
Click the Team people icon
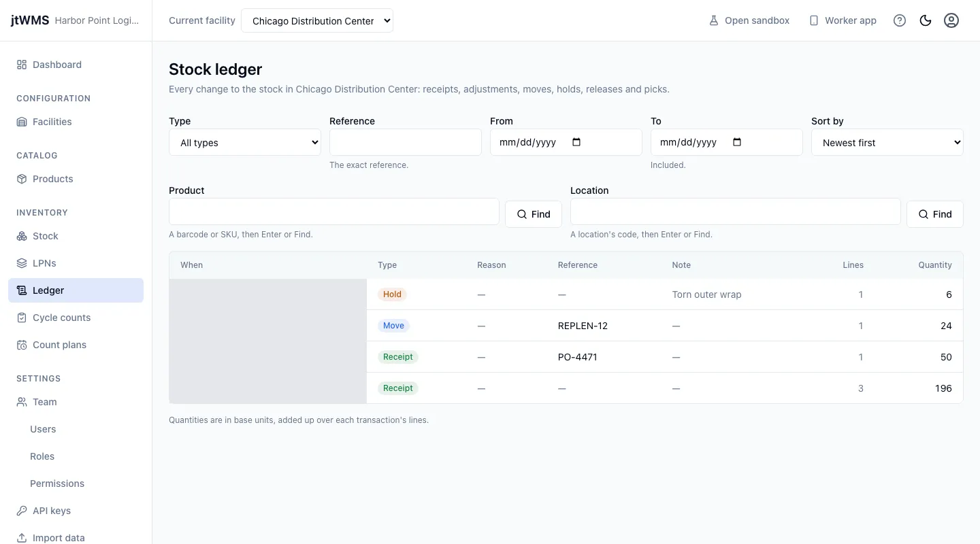(x=22, y=402)
